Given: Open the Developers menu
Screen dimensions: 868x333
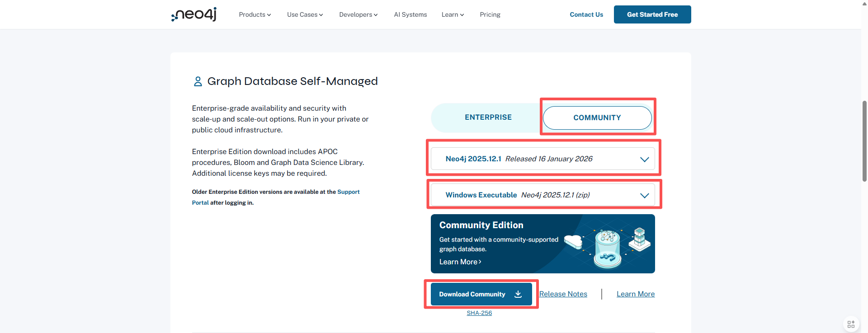Looking at the screenshot, I should pyautogui.click(x=358, y=14).
